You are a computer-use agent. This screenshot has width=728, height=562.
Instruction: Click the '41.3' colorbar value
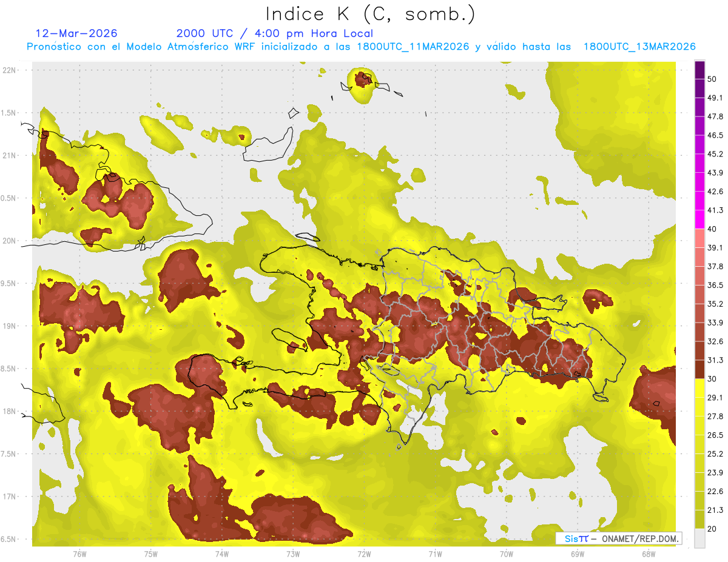[716, 210]
